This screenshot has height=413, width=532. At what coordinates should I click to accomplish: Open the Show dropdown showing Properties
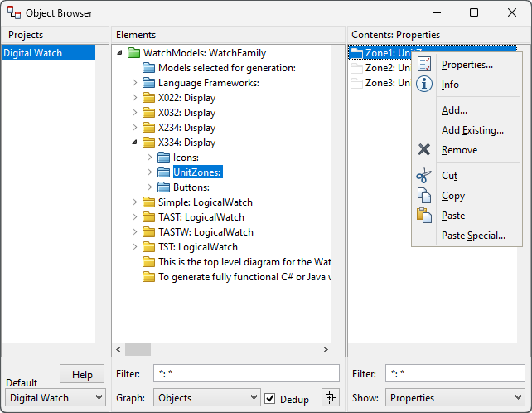pyautogui.click(x=454, y=398)
